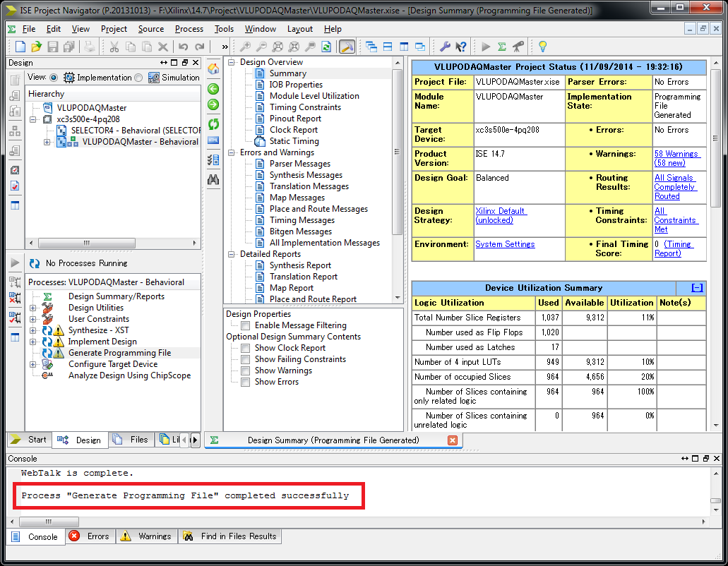
Task: Open the All Signals Completely Routed link
Action: tap(674, 187)
